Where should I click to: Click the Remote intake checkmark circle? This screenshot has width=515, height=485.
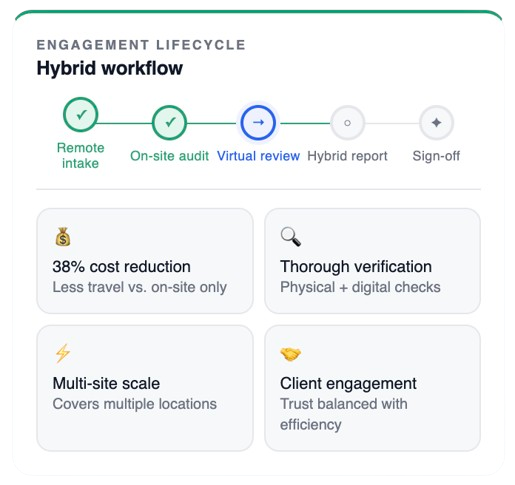(x=81, y=115)
